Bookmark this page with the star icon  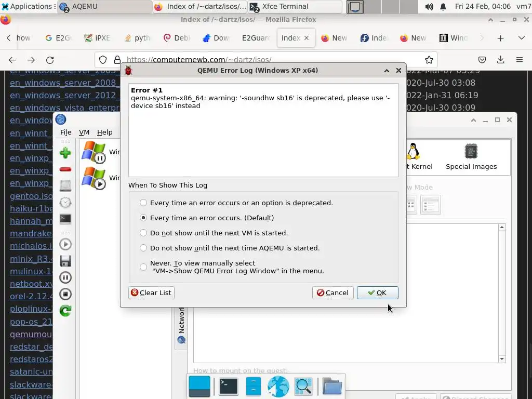coord(429,60)
